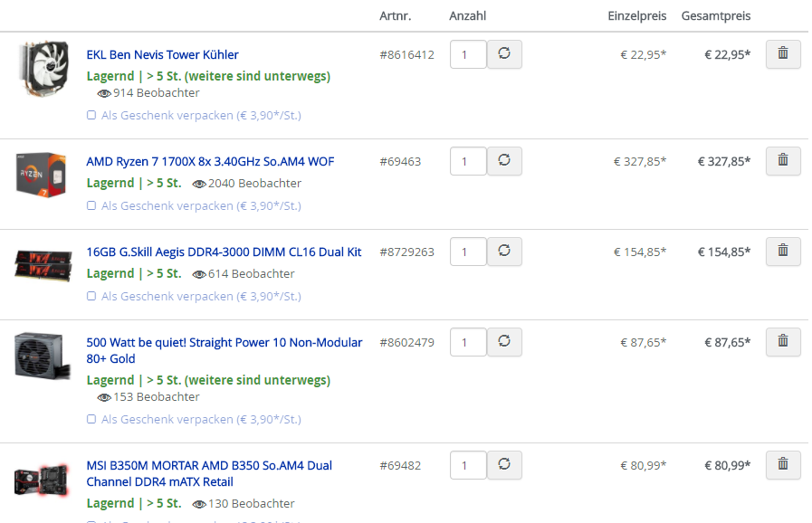
Task: Click quantity field for be quiet! PSU
Action: tap(468, 342)
